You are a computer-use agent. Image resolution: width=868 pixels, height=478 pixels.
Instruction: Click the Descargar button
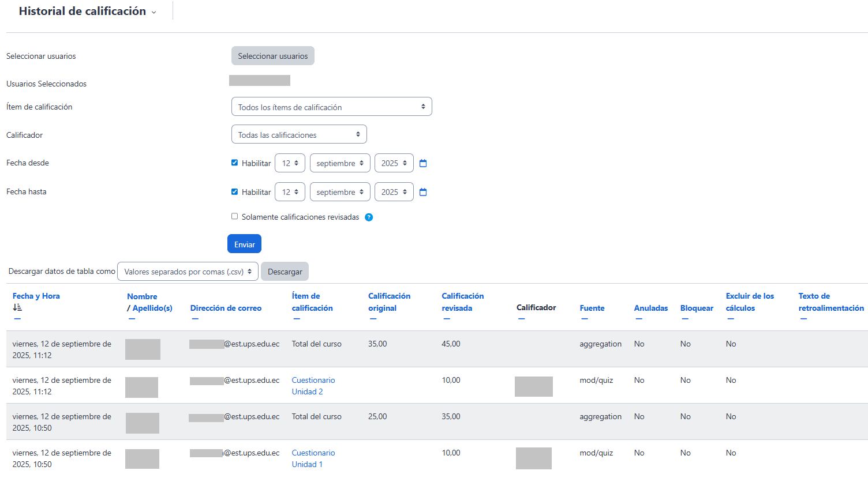pos(285,272)
